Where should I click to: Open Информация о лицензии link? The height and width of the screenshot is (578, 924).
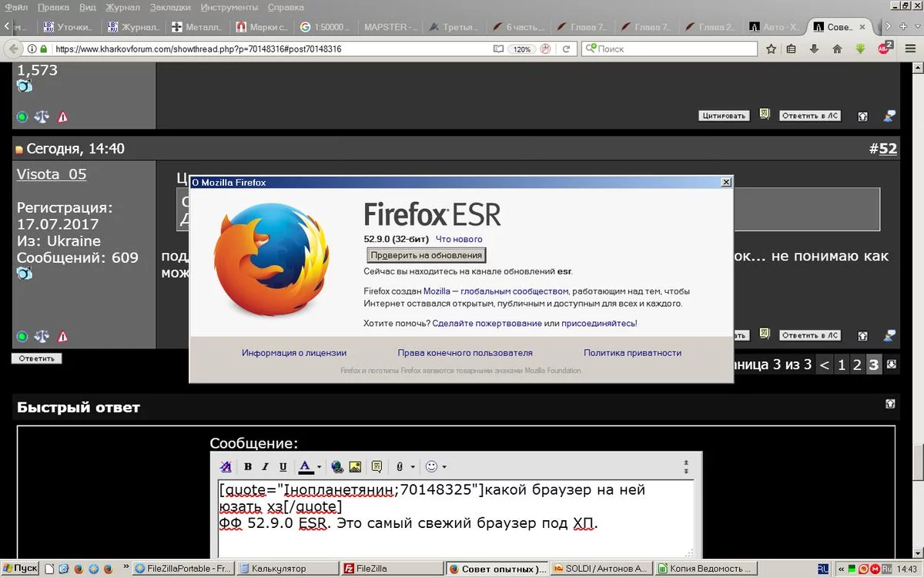294,353
